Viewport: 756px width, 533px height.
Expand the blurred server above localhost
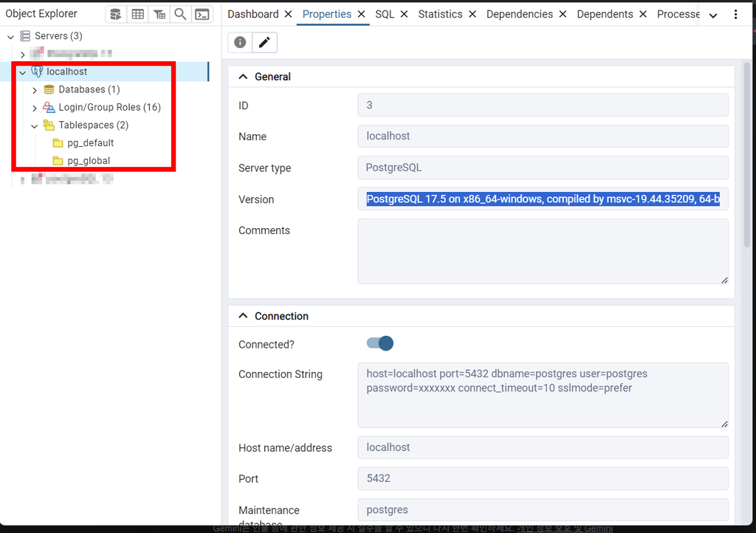[23, 55]
